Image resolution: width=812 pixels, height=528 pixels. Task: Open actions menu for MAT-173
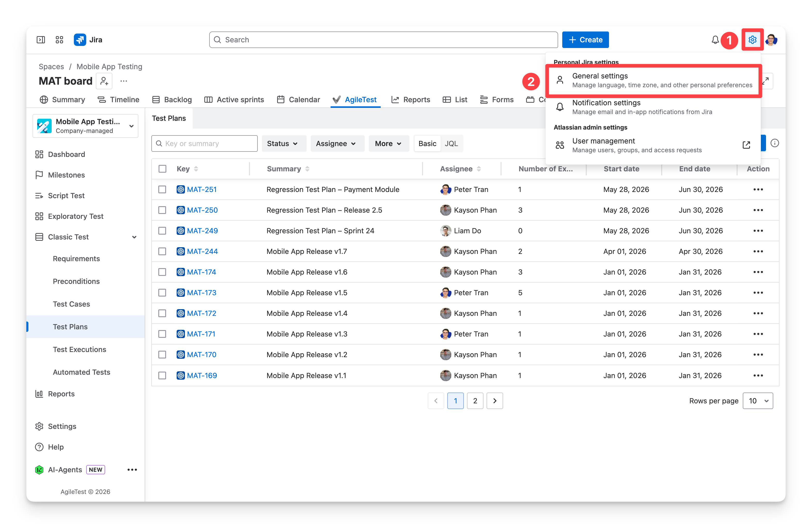[x=758, y=293]
